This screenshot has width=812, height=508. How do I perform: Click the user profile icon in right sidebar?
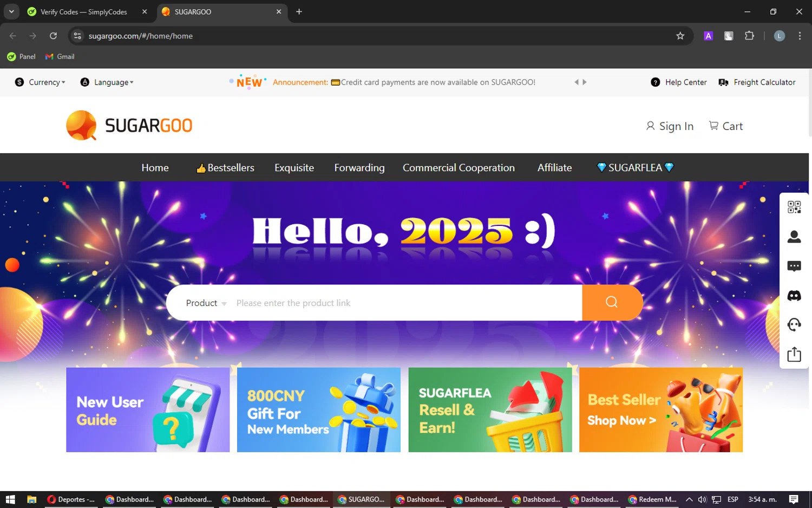(x=794, y=237)
